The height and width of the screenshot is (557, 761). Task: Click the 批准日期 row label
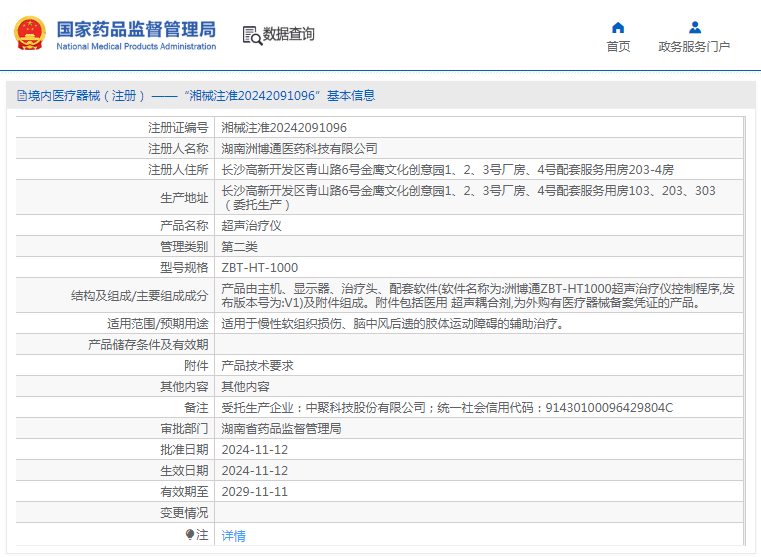pyautogui.click(x=184, y=450)
